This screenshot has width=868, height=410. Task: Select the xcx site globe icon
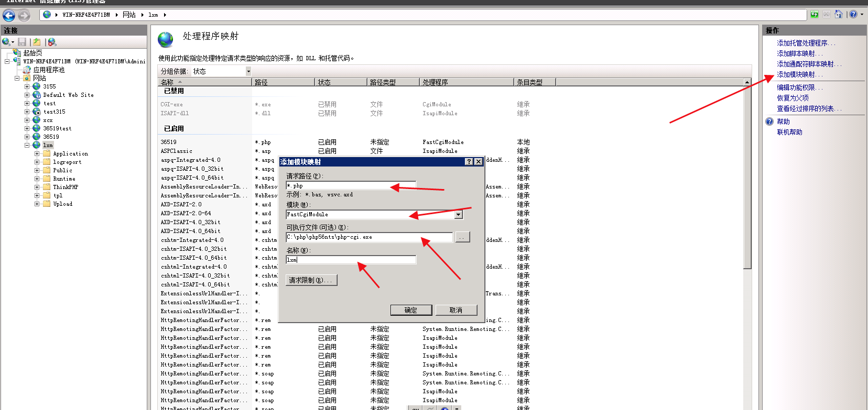pos(37,120)
